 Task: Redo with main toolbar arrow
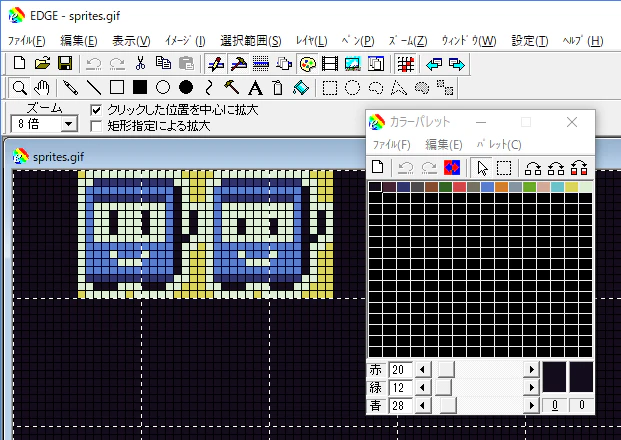point(117,63)
